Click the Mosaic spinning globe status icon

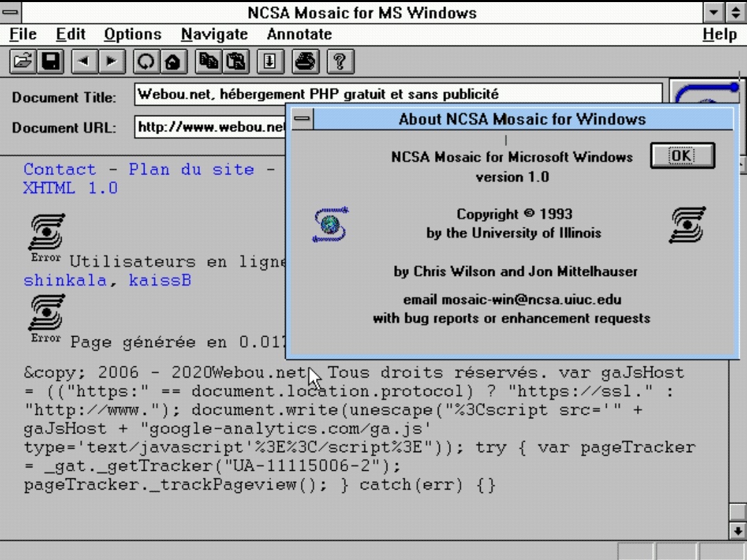point(707,92)
